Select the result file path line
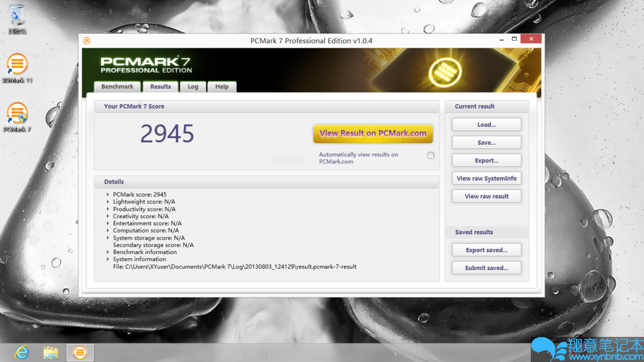 click(x=235, y=266)
